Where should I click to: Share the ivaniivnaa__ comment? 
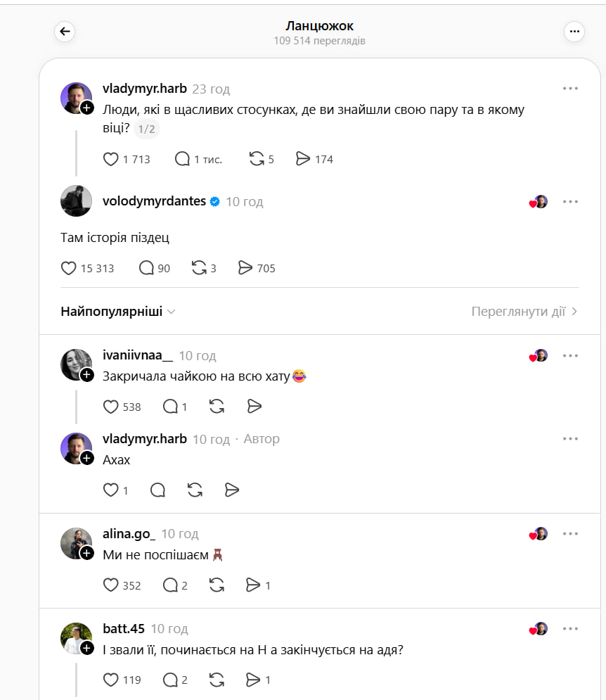pos(254,407)
